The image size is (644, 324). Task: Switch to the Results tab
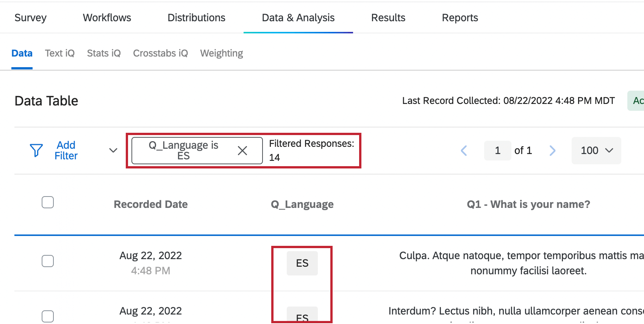click(388, 17)
